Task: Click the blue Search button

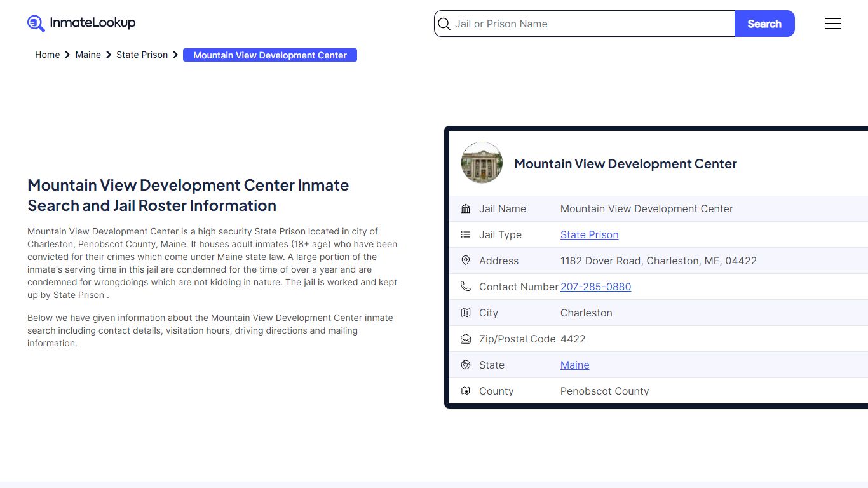Action: pyautogui.click(x=764, y=24)
